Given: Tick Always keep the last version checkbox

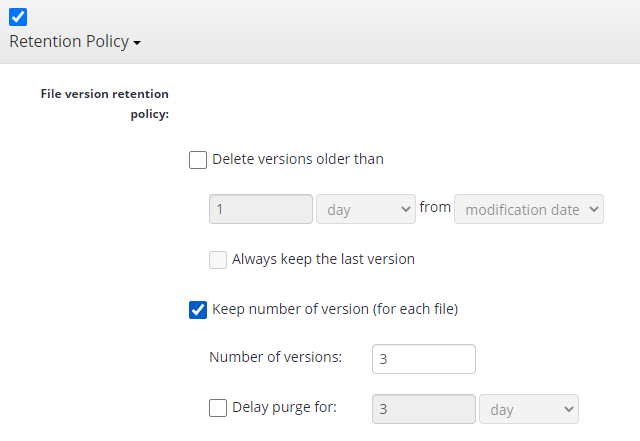Looking at the screenshot, I should 218,260.
